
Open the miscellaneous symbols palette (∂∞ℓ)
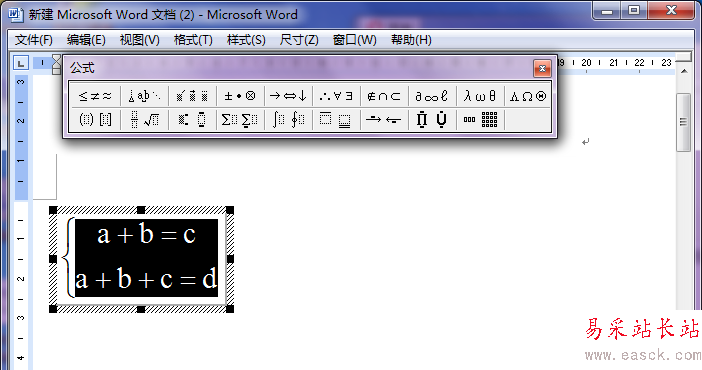432,96
